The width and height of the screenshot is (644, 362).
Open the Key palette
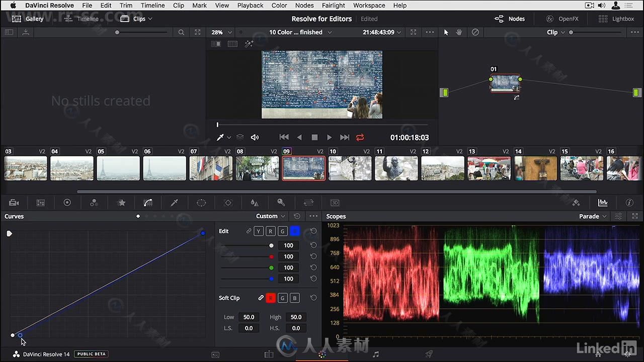[x=281, y=203]
